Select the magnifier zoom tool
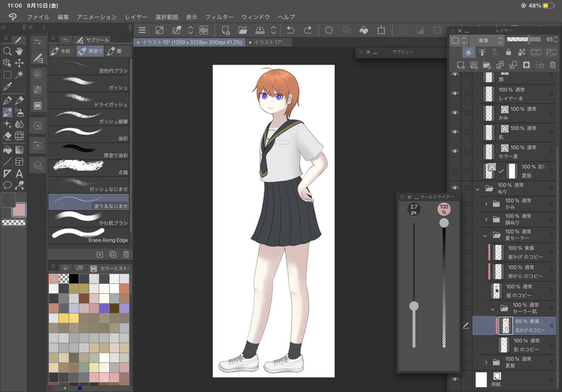This screenshot has height=392, width=562. pyautogui.click(x=7, y=51)
